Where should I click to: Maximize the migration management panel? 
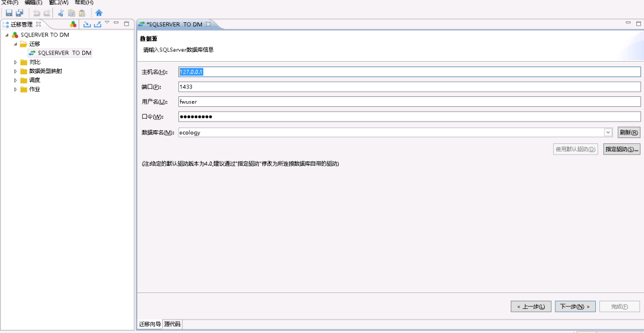126,24
